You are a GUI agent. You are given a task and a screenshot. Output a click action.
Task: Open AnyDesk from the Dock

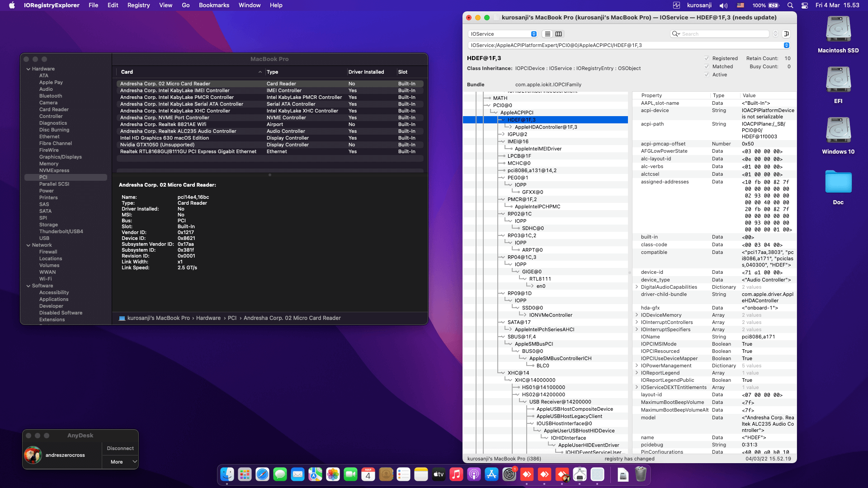(x=527, y=475)
